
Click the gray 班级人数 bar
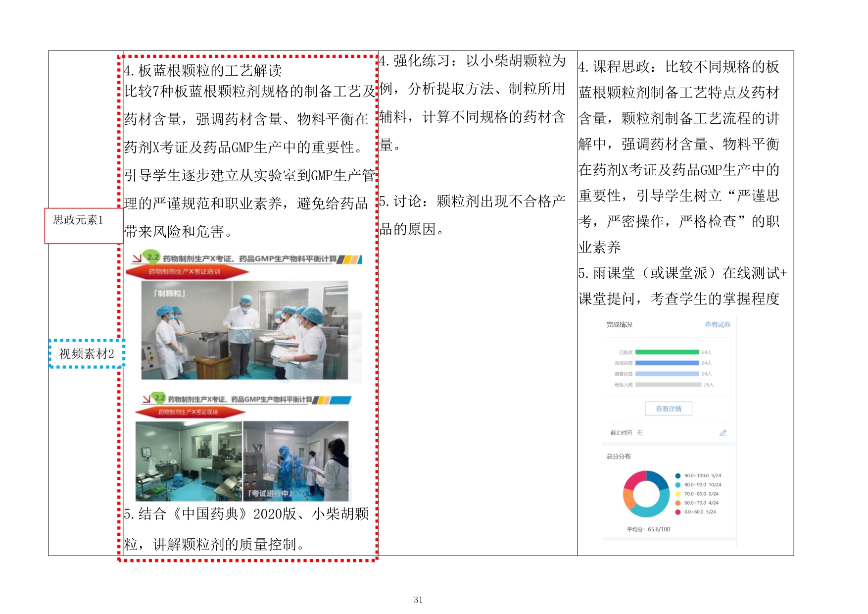tap(668, 385)
